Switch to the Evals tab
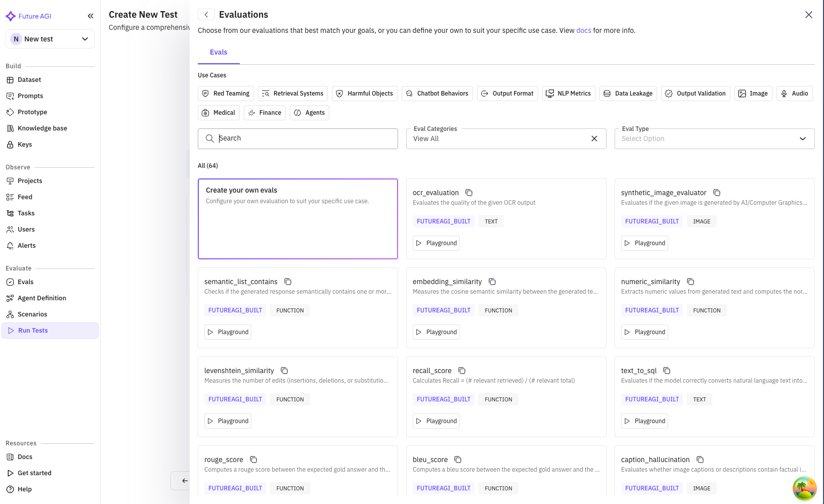This screenshot has width=824, height=504. (219, 52)
